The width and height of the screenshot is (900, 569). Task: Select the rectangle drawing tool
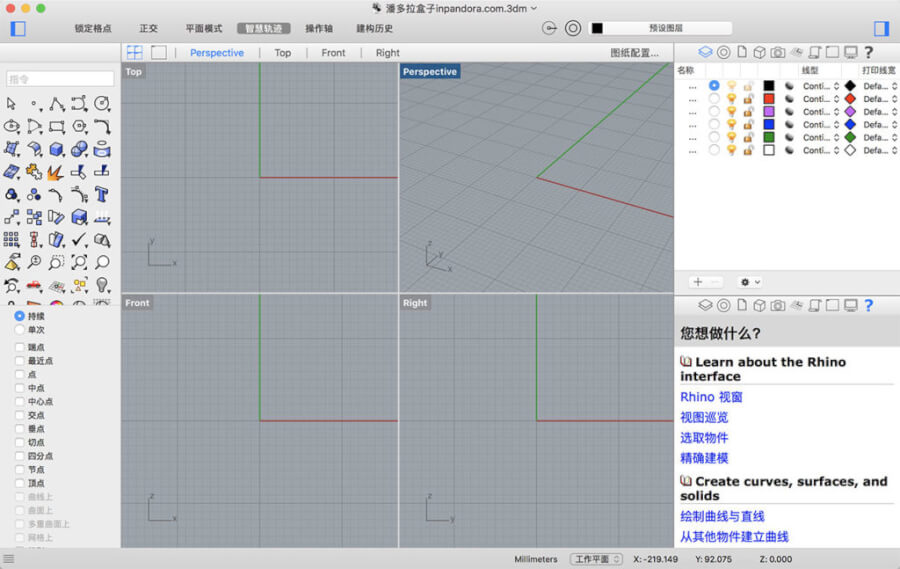pos(56,126)
